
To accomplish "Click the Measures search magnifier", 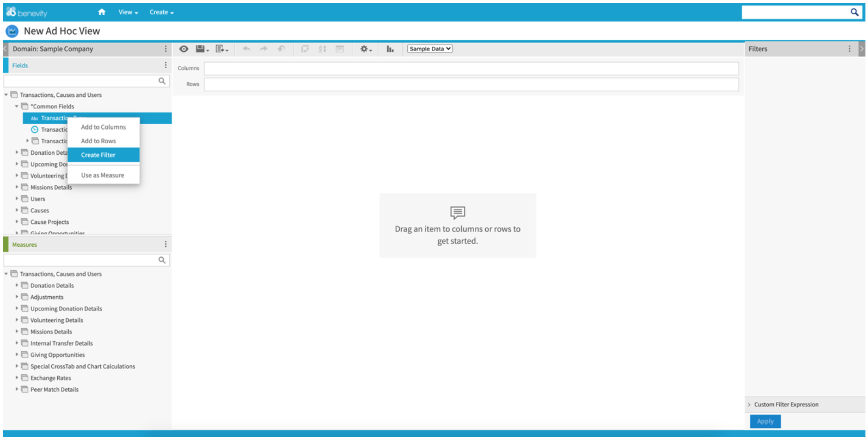I will click(162, 260).
